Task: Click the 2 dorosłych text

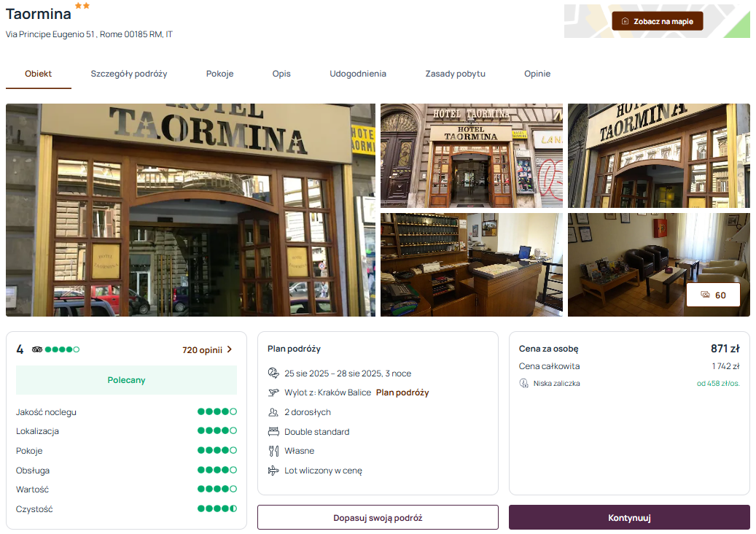Action: point(308,412)
